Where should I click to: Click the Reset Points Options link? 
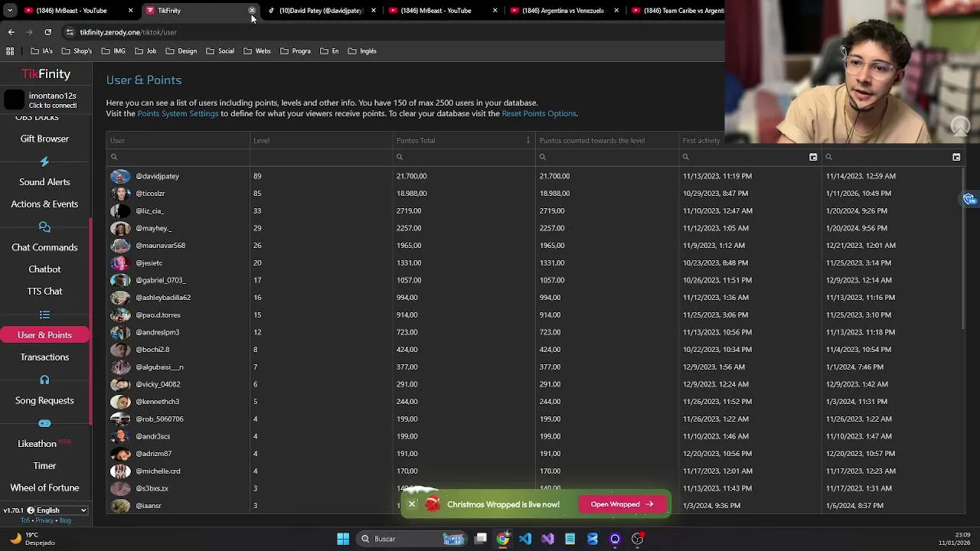coord(539,113)
